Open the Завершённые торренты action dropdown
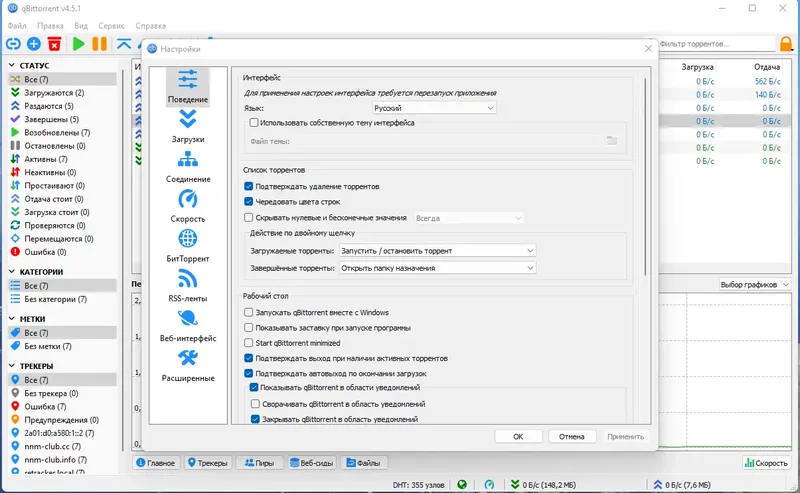Viewport: 800px width, 493px height. point(437,268)
